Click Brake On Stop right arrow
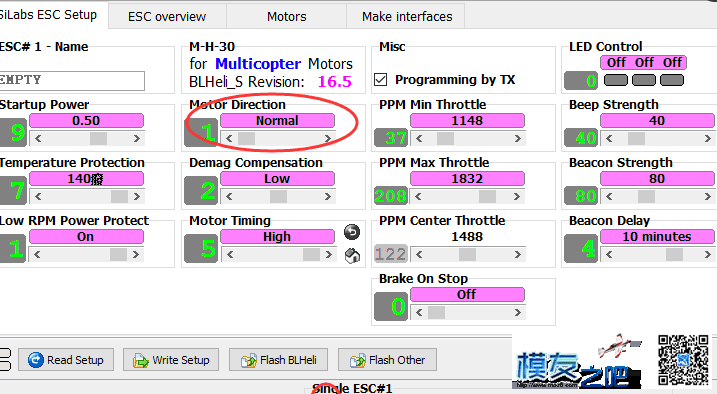The image size is (717, 394). click(x=517, y=313)
